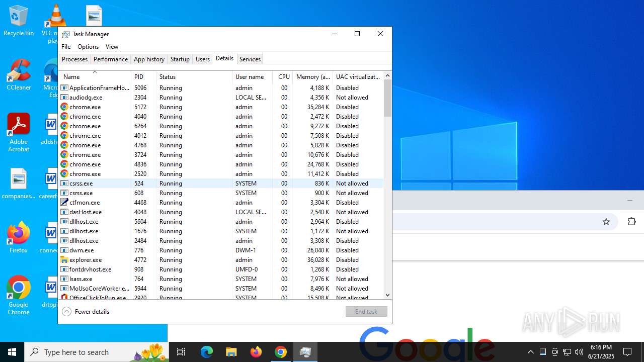Click the scrollbar down arrow in process list
This screenshot has height=362, width=644.
tap(387, 295)
